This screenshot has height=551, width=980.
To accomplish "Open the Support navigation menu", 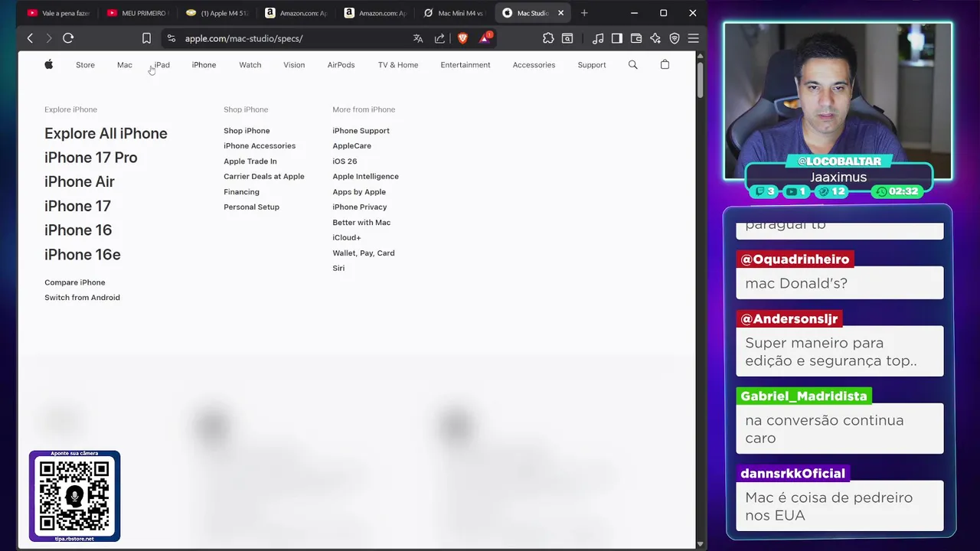I will tap(592, 65).
